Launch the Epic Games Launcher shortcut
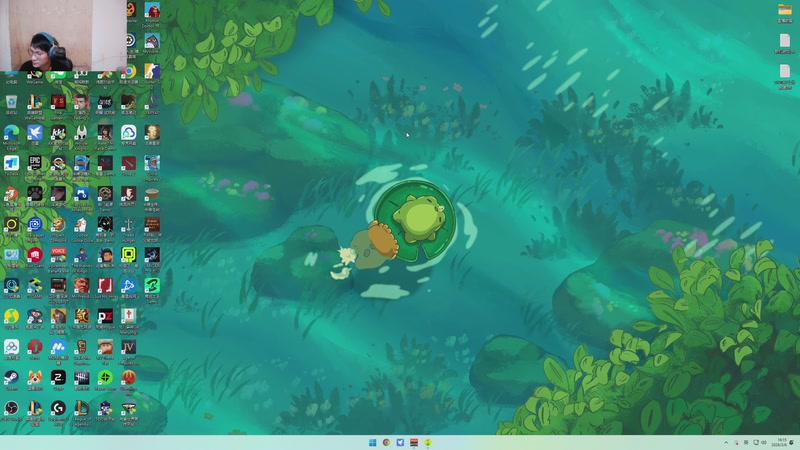This screenshot has width=800, height=450. pyautogui.click(x=35, y=164)
